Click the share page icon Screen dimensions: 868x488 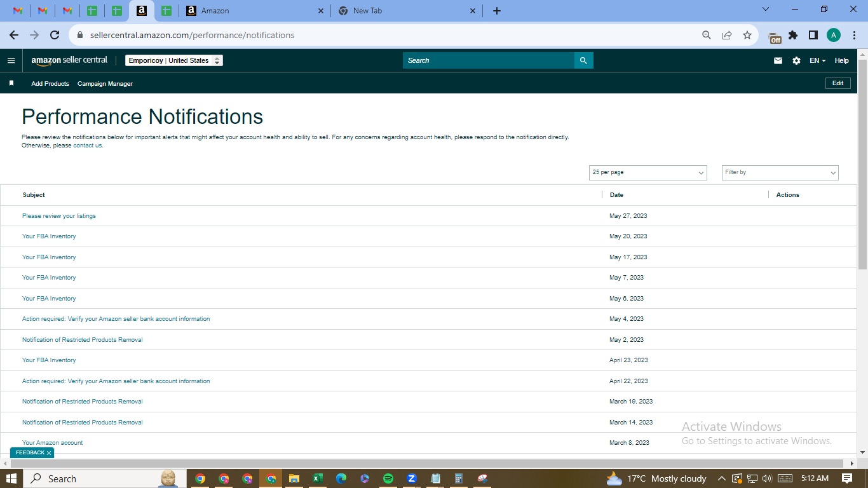[727, 35]
